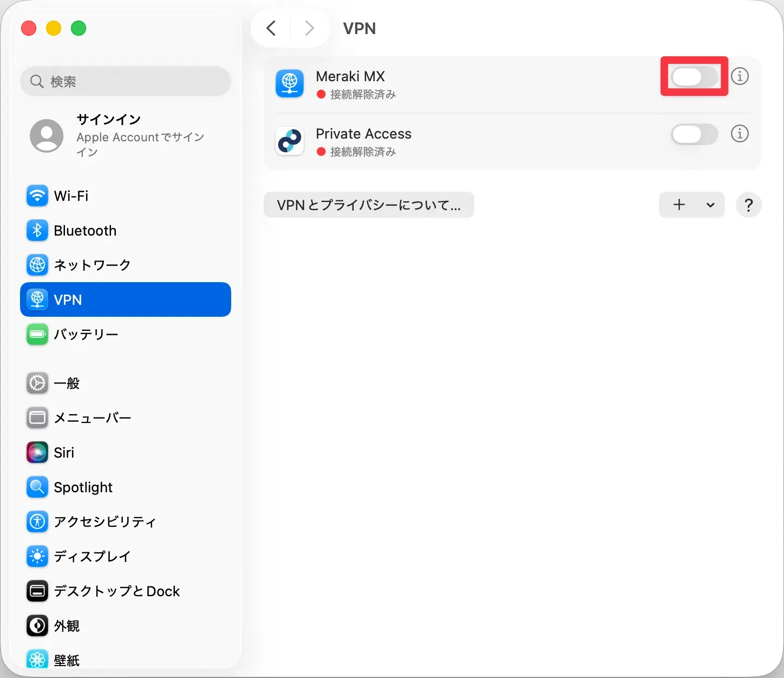Open the ネットワーク settings pane
784x678 pixels.
92,265
